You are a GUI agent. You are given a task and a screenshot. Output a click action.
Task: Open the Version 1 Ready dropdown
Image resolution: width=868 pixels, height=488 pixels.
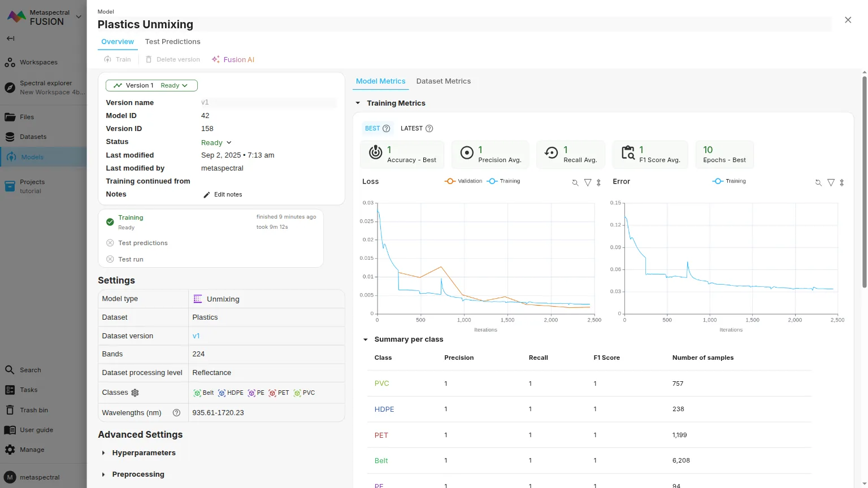point(151,86)
